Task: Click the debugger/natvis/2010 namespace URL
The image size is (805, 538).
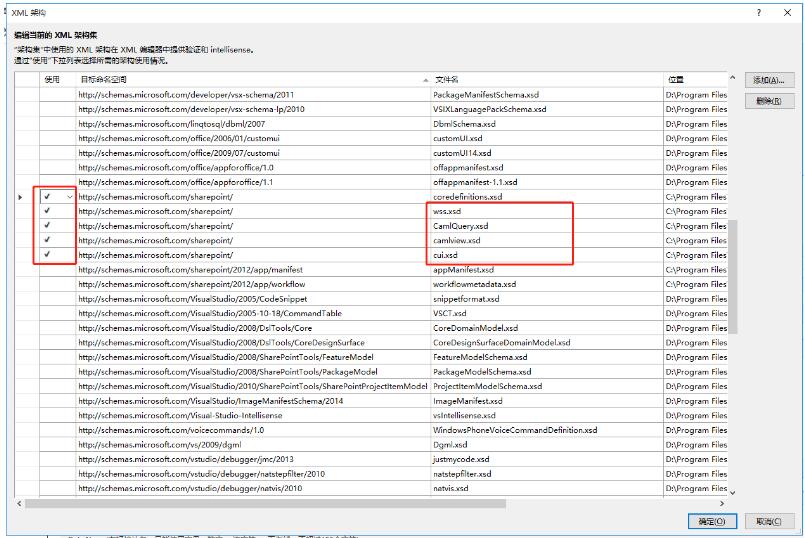Action: (x=190, y=488)
